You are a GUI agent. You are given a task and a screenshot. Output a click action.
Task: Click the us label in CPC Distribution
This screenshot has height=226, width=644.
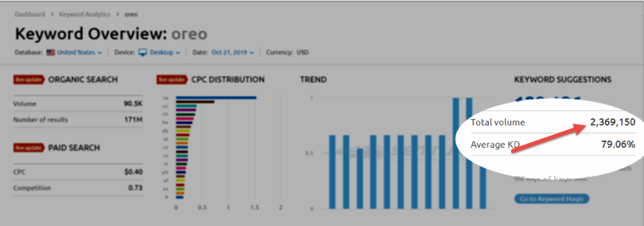point(166,106)
